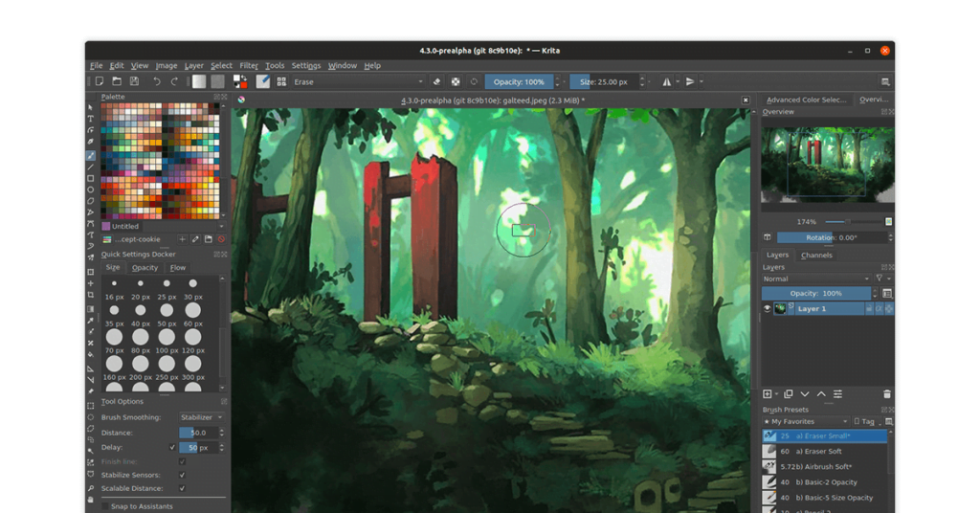Open the brush editor settings icon
The width and height of the screenshot is (980, 513).
point(263,82)
